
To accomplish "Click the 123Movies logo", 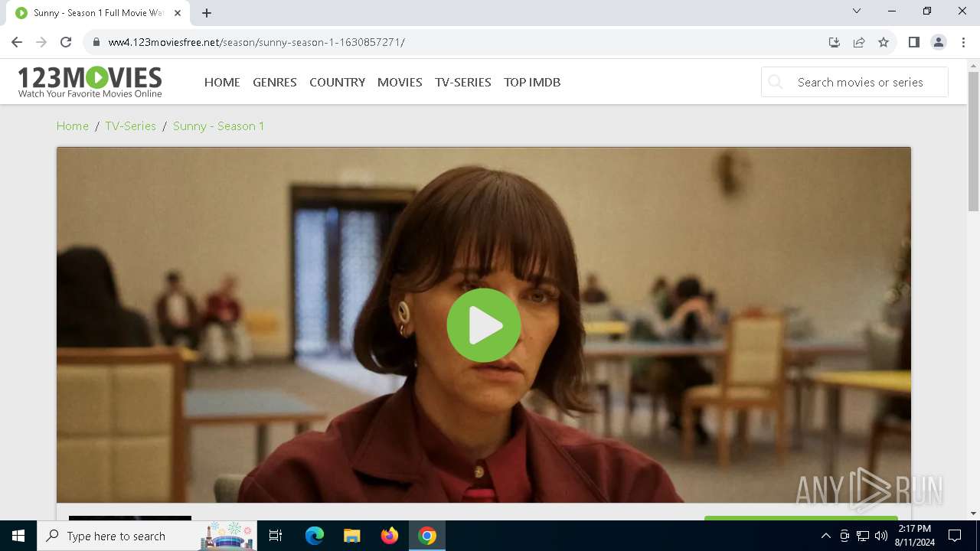I will pyautogui.click(x=90, y=82).
